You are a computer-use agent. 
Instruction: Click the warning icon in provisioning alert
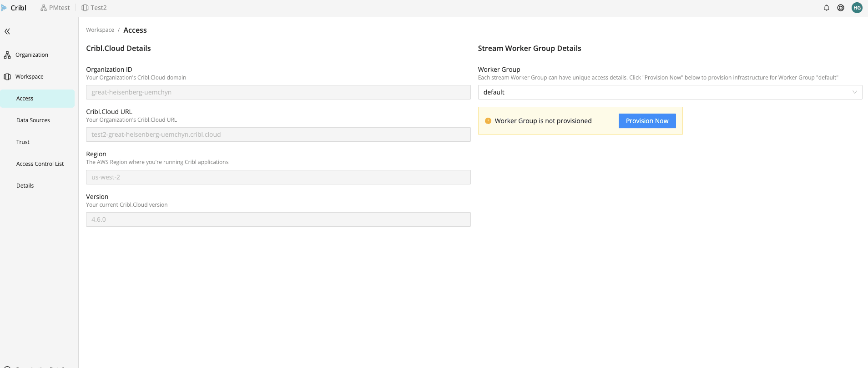pyautogui.click(x=488, y=121)
